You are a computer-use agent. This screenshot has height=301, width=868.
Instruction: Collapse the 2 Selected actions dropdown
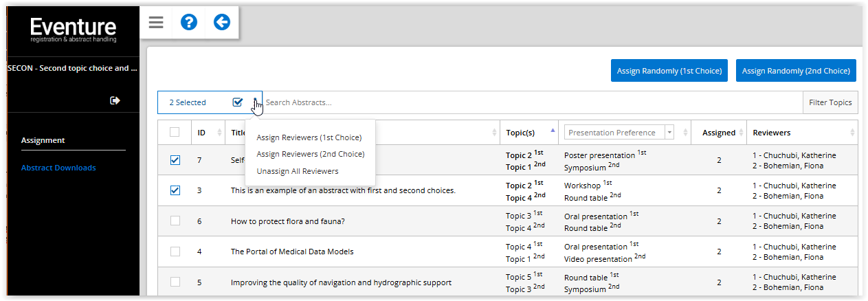(255, 102)
